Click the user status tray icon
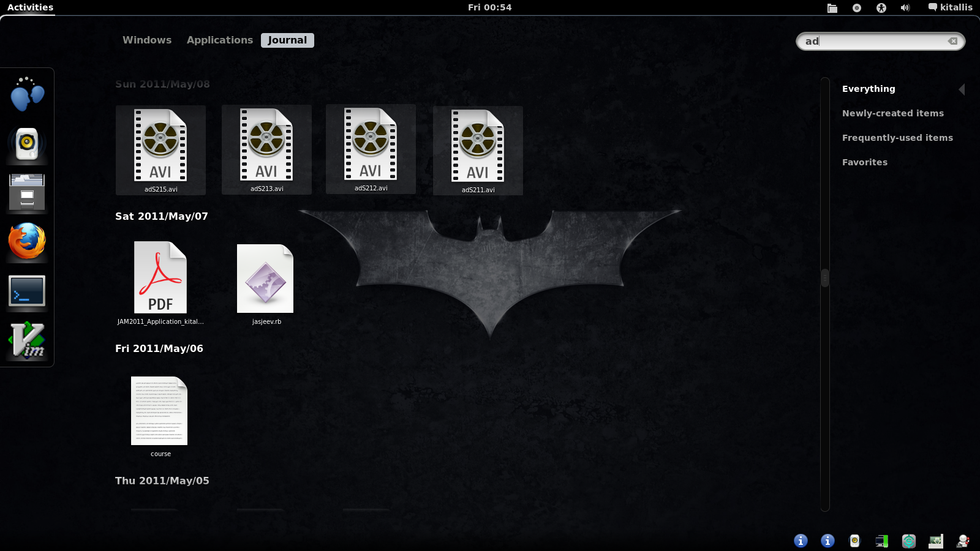980x551 pixels. pyautogui.click(x=963, y=541)
